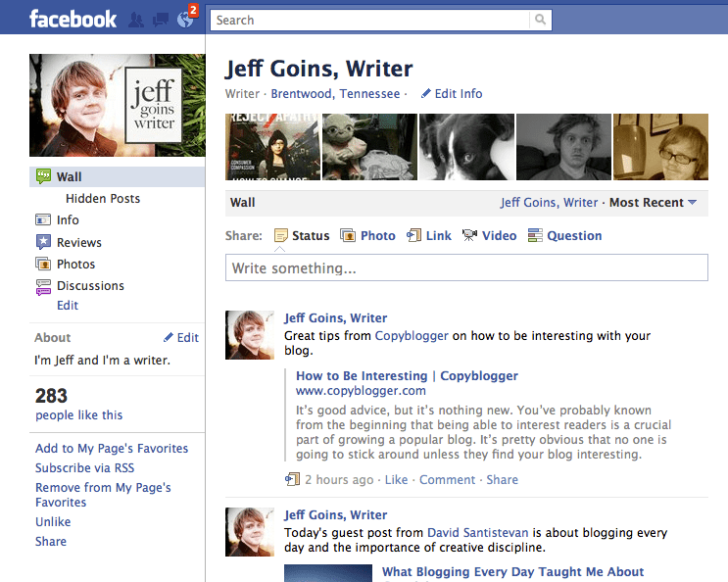The width and height of the screenshot is (728, 582).
Task: Click link icon beside 2 hours ago
Action: pos(293,479)
